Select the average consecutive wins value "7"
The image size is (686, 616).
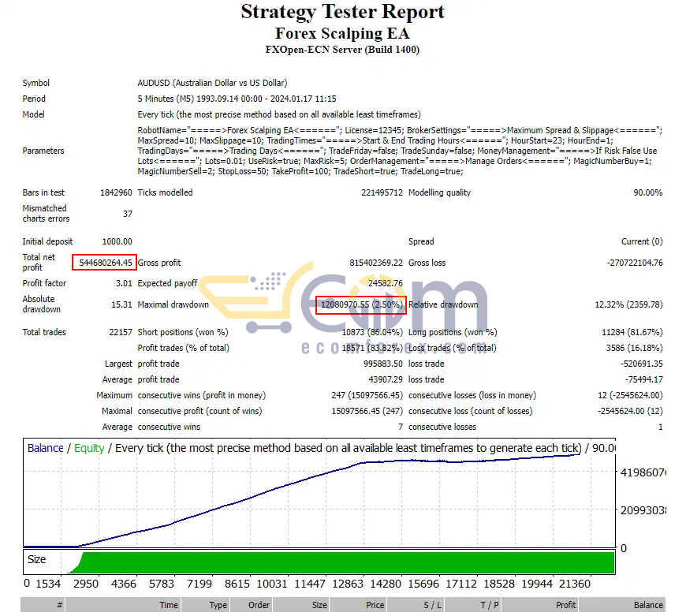tap(401, 427)
